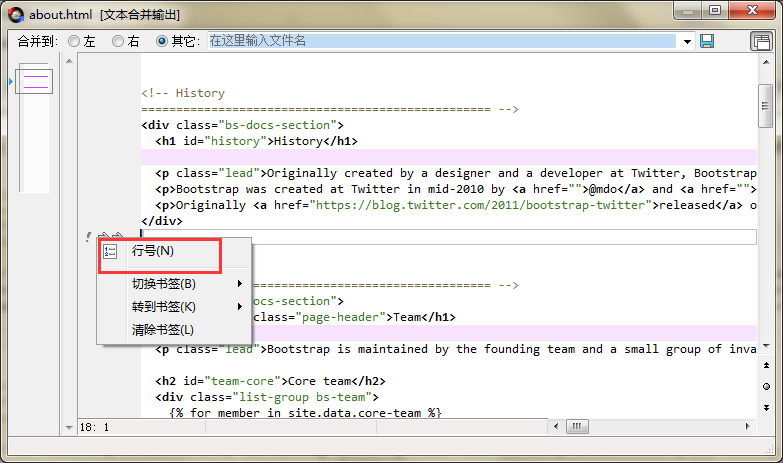Click the 在这里输入文件名 file name input field
Image resolution: width=783 pixels, height=463 pixels.
pos(442,41)
